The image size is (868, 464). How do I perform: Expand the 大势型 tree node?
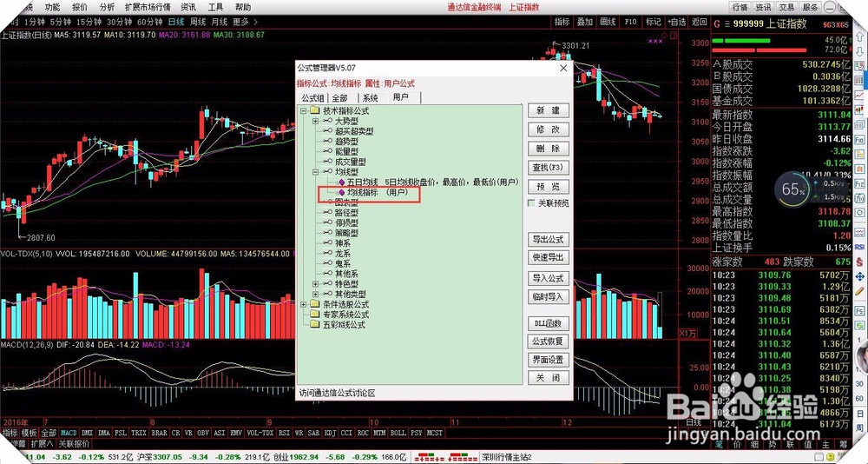(x=316, y=121)
